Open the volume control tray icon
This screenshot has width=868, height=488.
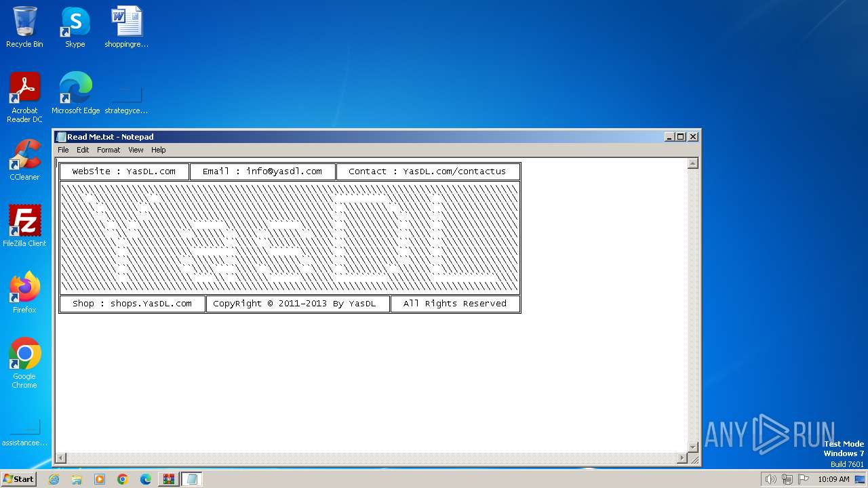771,479
